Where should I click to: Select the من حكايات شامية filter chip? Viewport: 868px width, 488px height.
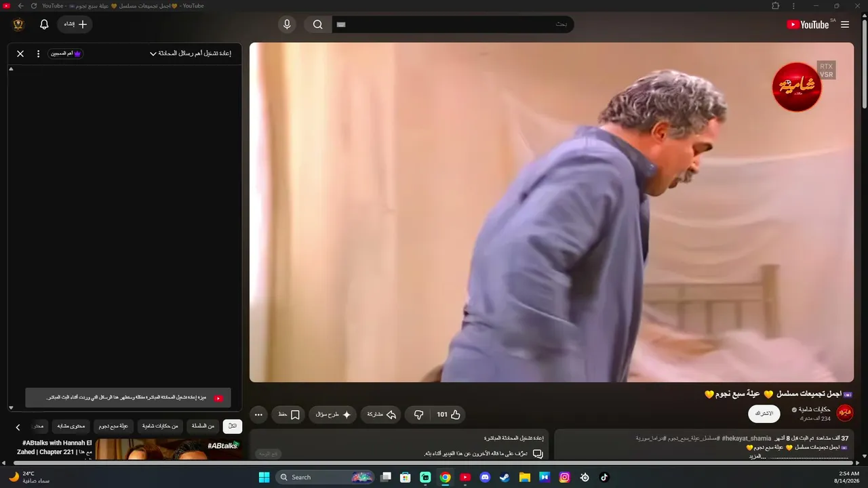[160, 426]
